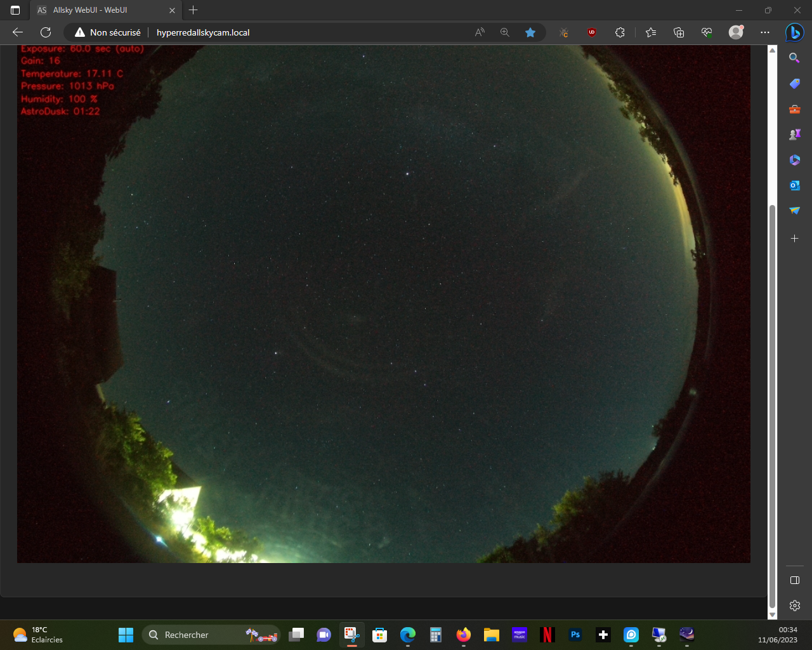Open the Collections icon in toolbar
The width and height of the screenshot is (812, 650).
(x=679, y=32)
